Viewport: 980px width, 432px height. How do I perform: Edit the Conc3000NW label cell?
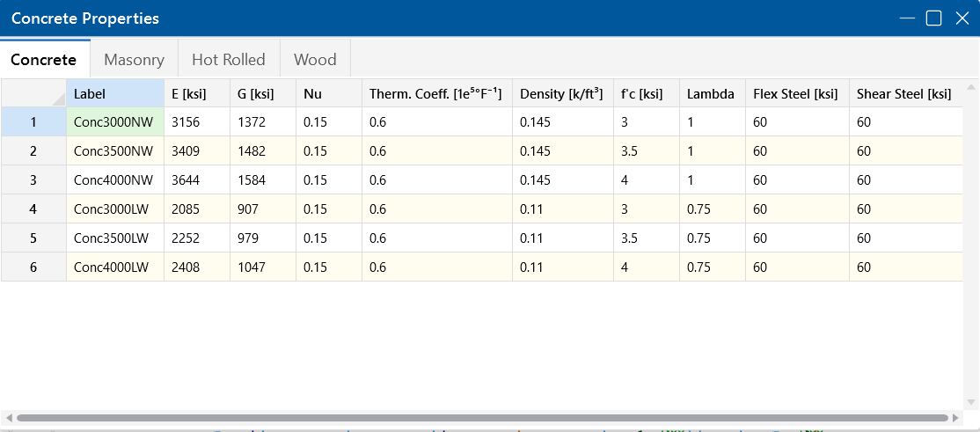115,122
